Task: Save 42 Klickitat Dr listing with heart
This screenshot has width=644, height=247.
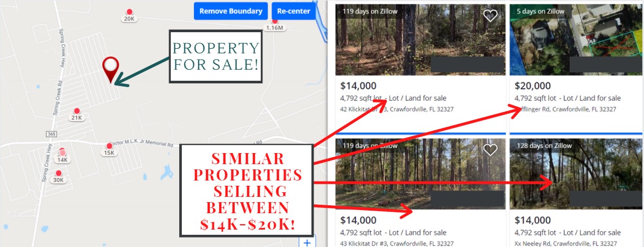Action: coord(490,15)
